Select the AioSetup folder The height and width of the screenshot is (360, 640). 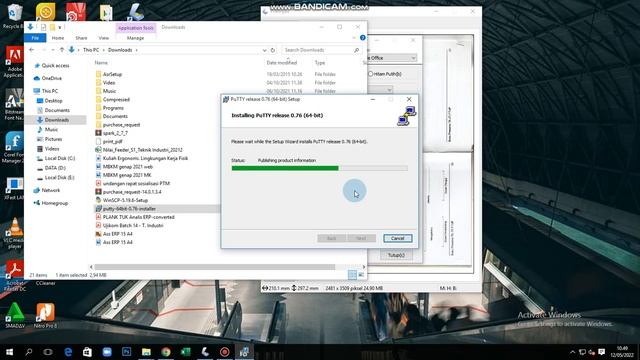[112, 74]
